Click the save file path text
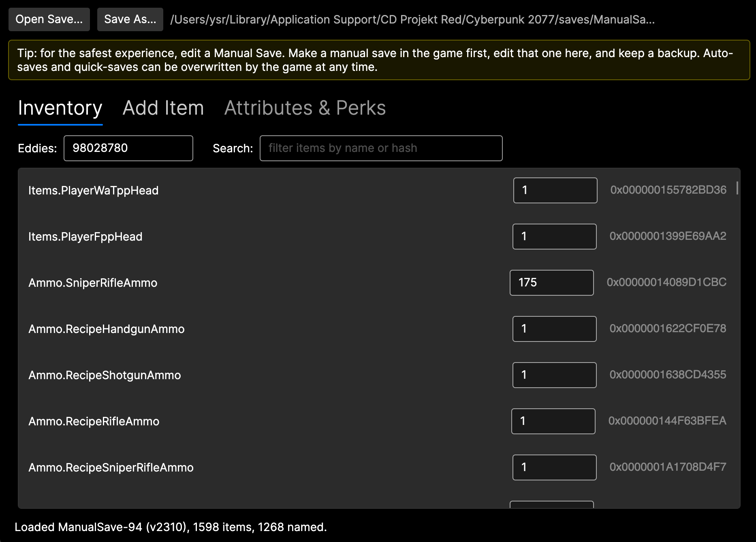 412,19
